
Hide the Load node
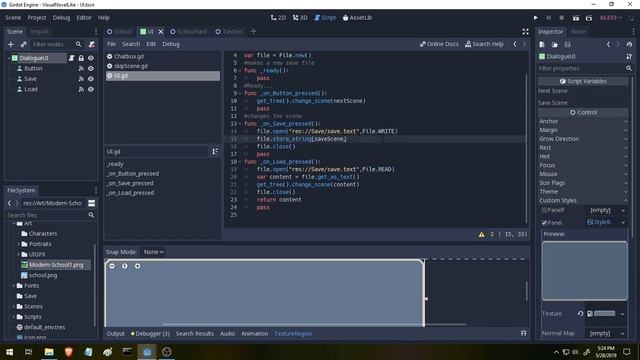click(91, 89)
